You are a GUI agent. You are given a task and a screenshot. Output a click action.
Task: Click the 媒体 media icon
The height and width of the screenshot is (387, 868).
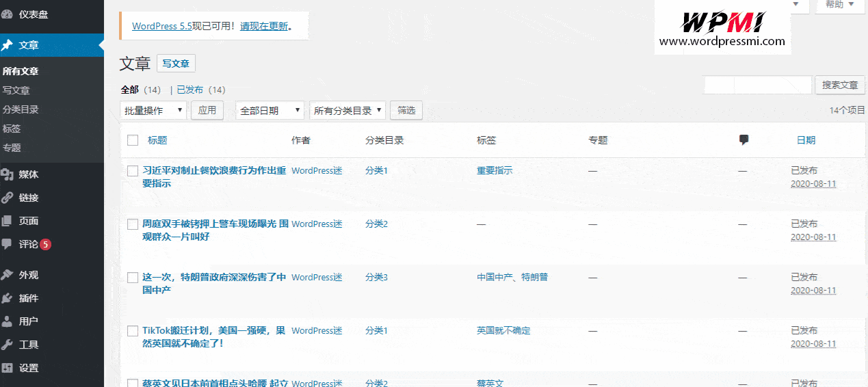point(8,174)
